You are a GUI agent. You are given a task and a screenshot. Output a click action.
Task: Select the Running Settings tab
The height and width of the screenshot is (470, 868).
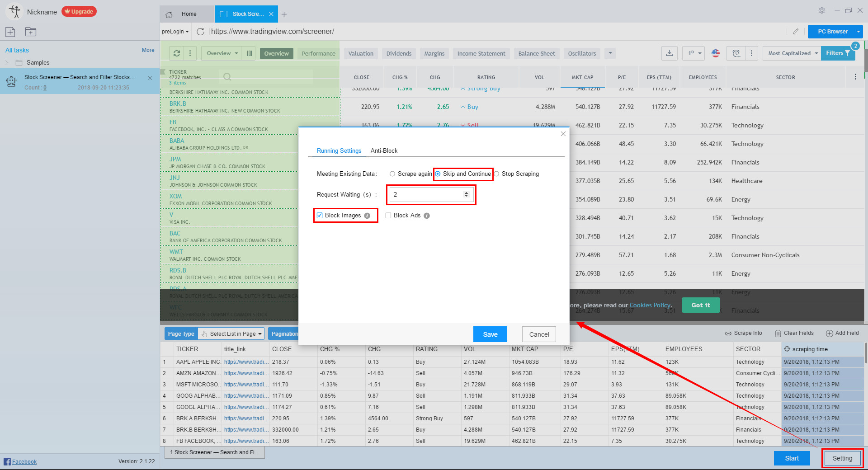click(x=339, y=151)
